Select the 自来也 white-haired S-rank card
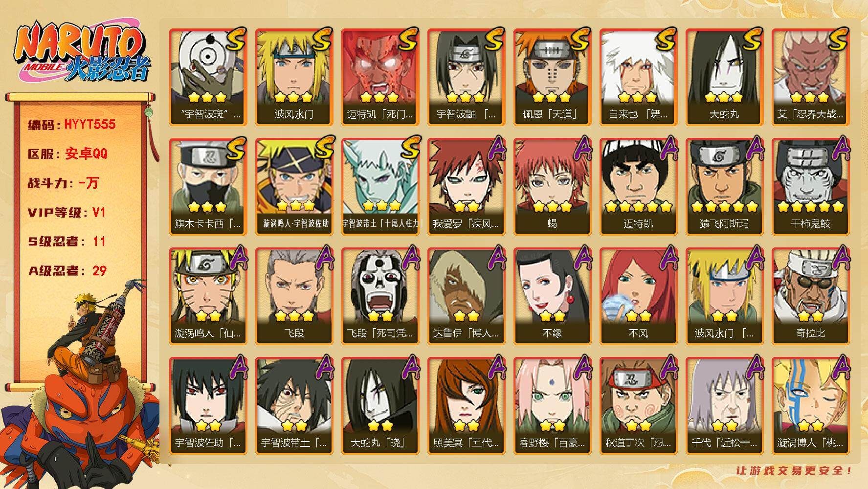868x489 pixels. click(x=638, y=77)
